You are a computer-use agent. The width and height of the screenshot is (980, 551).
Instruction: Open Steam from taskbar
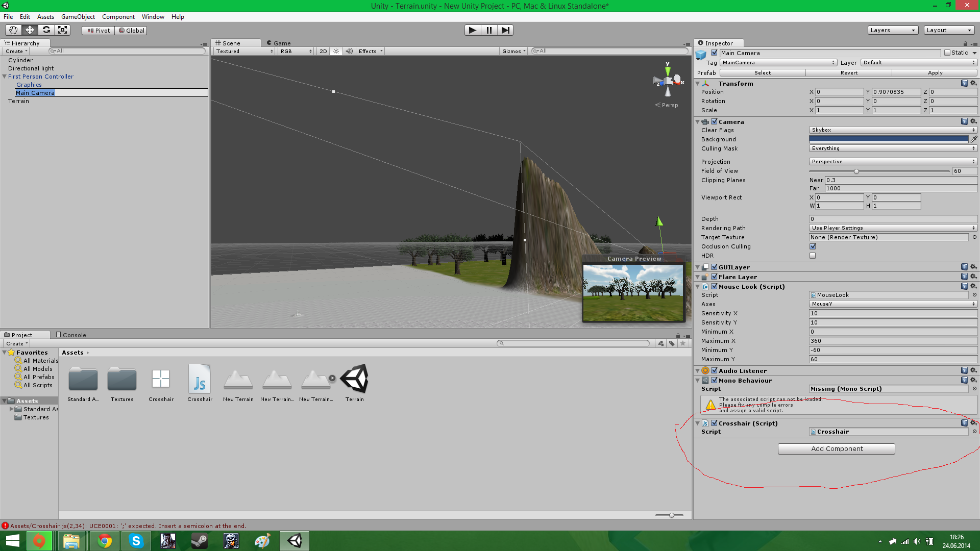pyautogui.click(x=200, y=541)
